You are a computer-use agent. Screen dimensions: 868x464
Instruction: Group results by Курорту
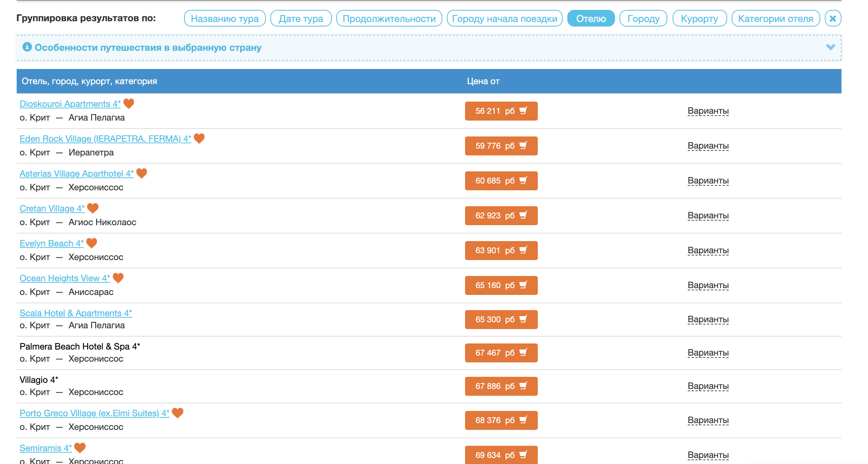[x=699, y=19]
